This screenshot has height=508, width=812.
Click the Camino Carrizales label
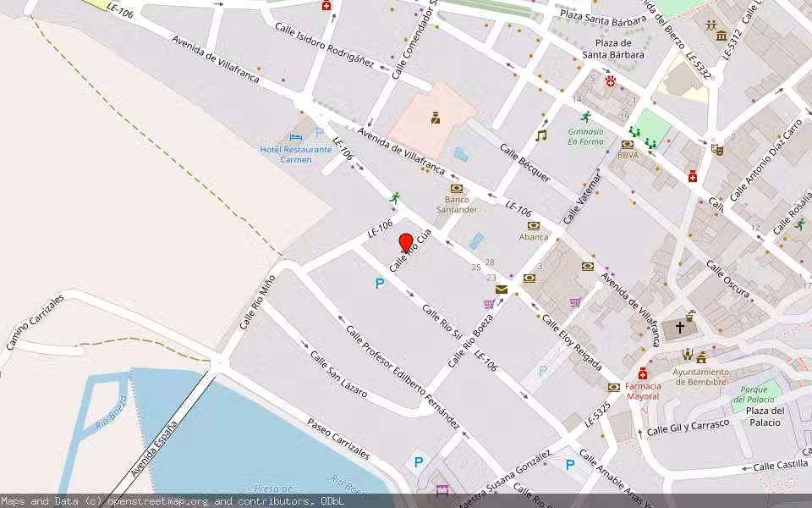click(x=36, y=322)
